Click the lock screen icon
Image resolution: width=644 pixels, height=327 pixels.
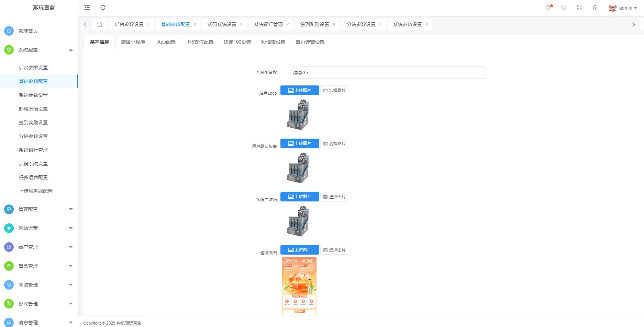[595, 8]
